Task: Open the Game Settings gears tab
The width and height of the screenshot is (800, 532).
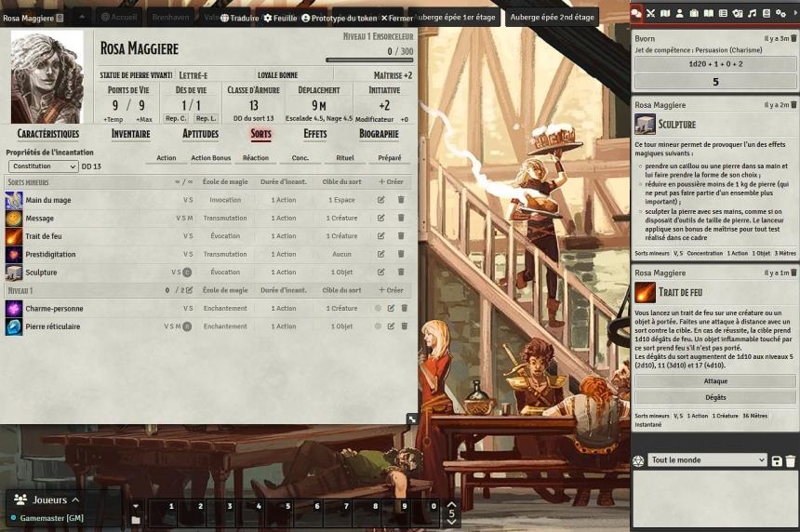Action: (780, 13)
